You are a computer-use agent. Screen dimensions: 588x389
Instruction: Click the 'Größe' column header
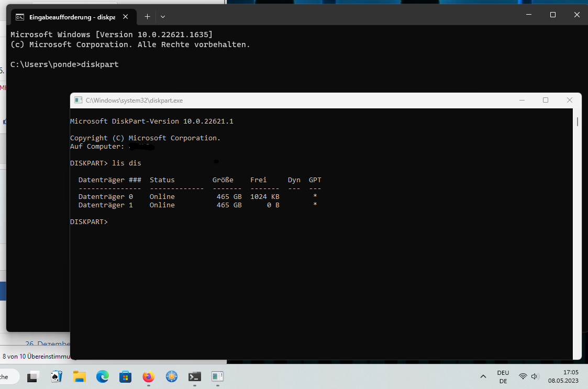coord(223,180)
